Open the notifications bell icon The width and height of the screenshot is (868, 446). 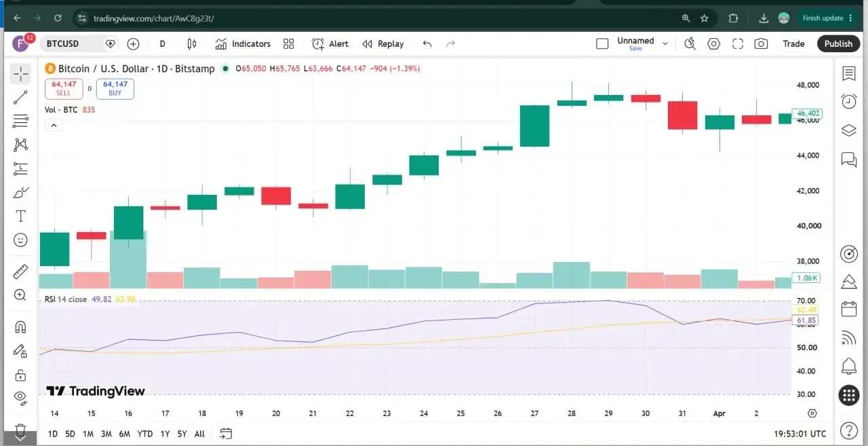[849, 367]
